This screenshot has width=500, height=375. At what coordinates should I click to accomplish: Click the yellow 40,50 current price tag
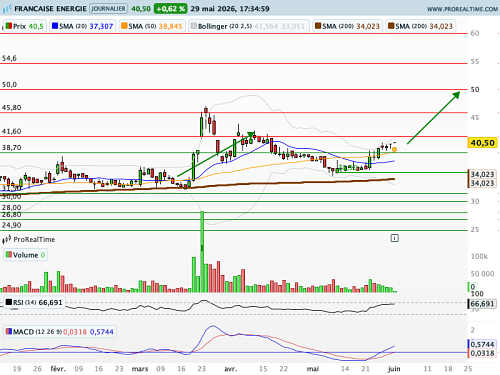482,143
